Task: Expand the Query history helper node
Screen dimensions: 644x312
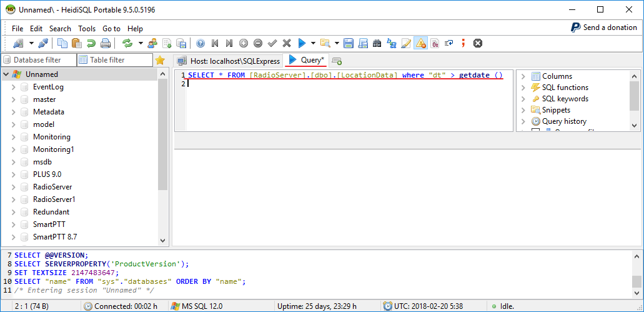Action: (523, 121)
